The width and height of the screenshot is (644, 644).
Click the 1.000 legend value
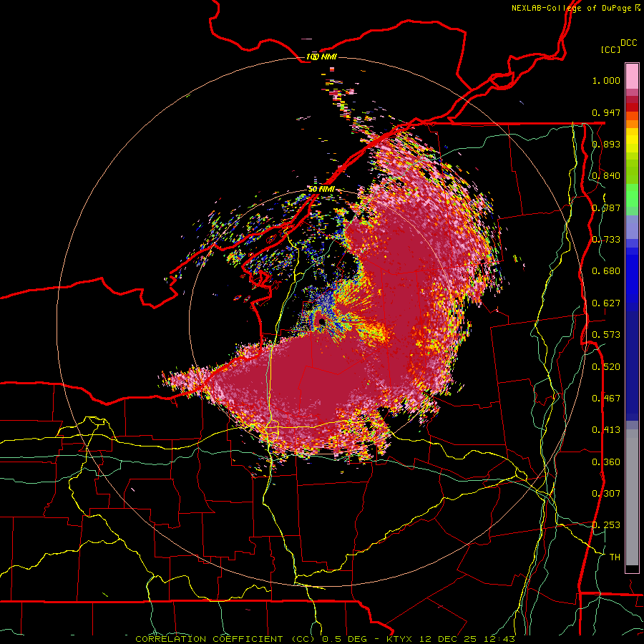coord(606,80)
